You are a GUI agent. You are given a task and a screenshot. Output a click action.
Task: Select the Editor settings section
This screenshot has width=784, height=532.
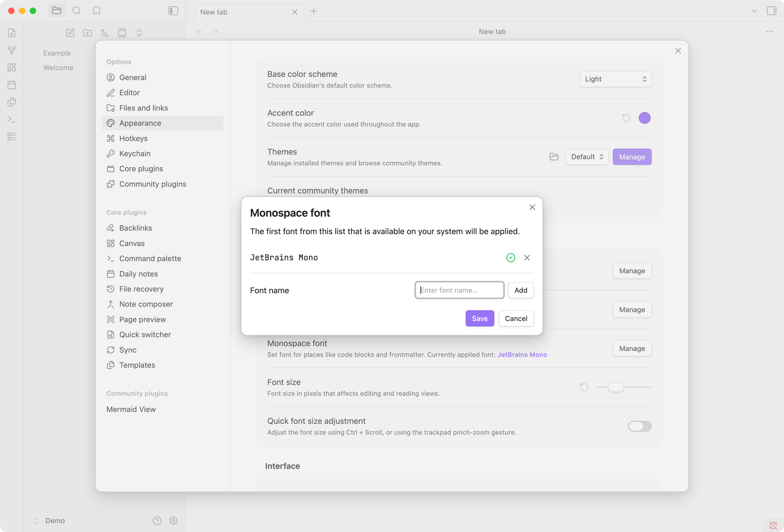[x=129, y=92]
